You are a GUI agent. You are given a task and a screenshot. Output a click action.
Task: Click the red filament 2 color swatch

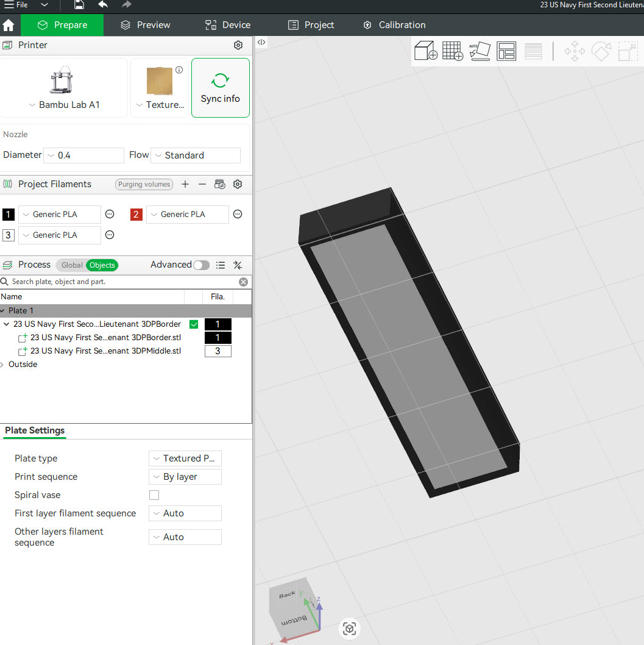pos(136,215)
